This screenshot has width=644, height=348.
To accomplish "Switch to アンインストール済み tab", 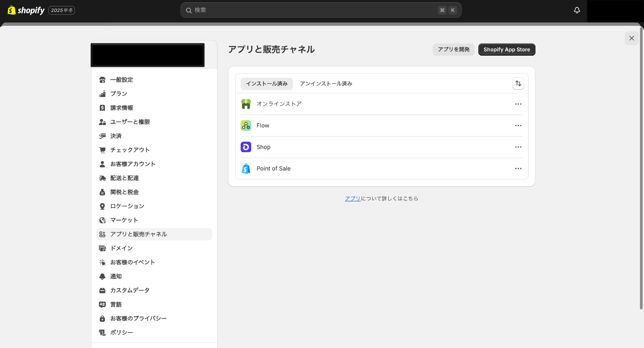I will click(x=326, y=84).
